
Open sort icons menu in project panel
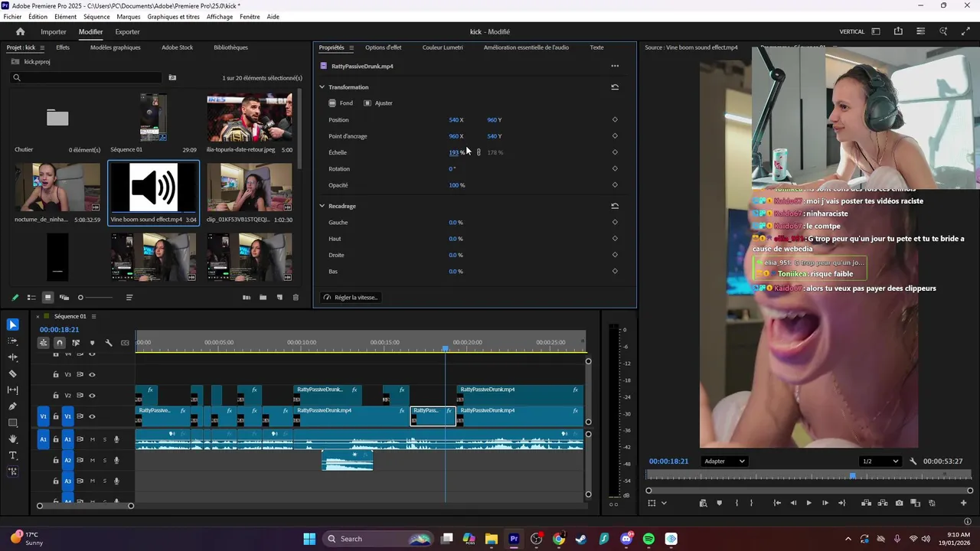(x=129, y=298)
